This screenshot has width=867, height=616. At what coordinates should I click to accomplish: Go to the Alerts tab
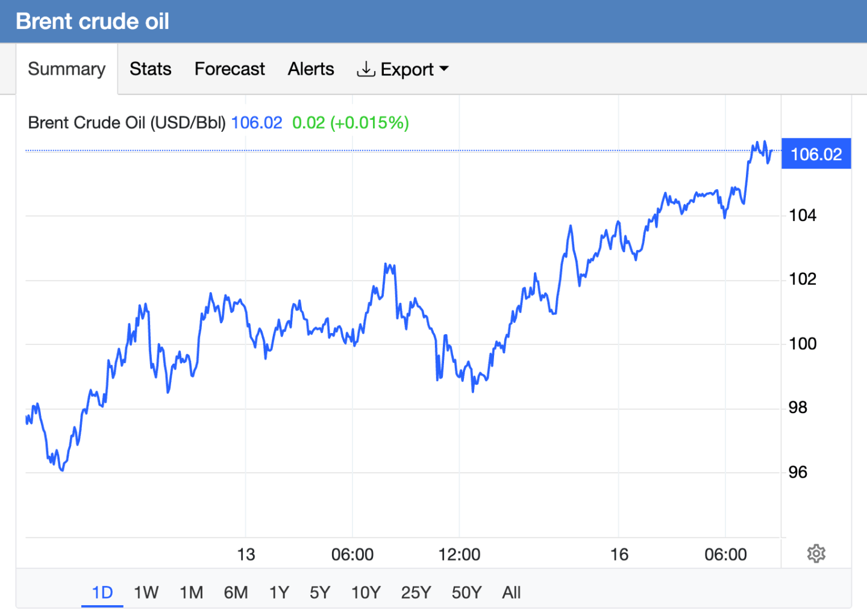click(x=311, y=69)
